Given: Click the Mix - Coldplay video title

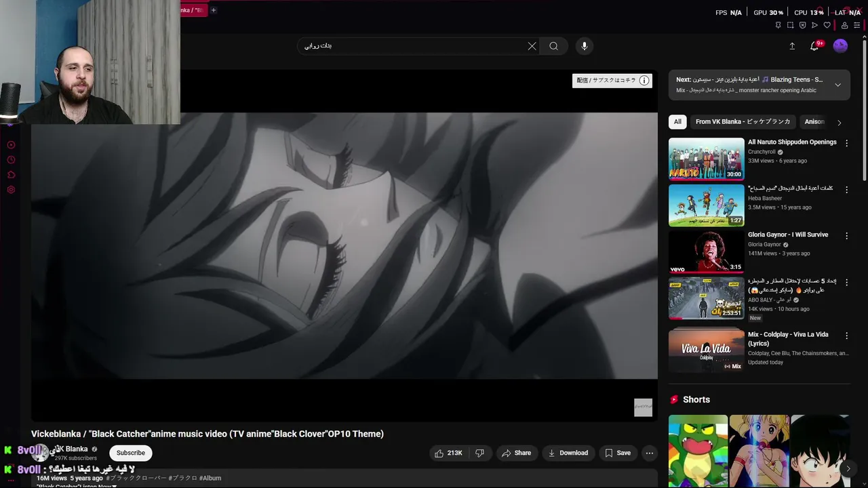Looking at the screenshot, I should pyautogui.click(x=788, y=339).
